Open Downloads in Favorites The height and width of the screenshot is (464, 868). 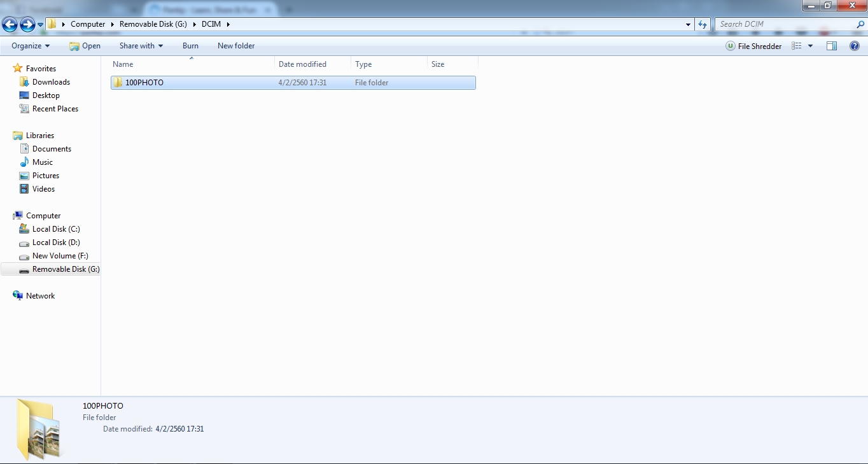point(51,82)
